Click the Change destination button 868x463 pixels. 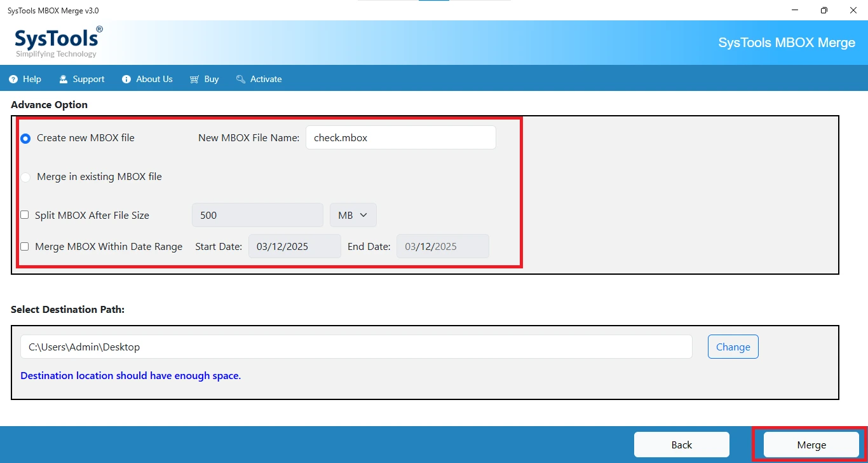tap(733, 347)
